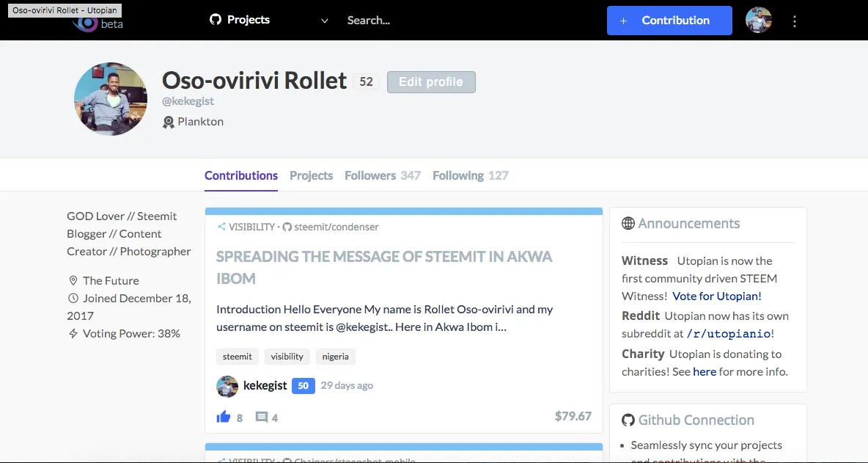Image resolution: width=868 pixels, height=463 pixels.
Task: Click the @kekegist handle text
Action: 188,101
